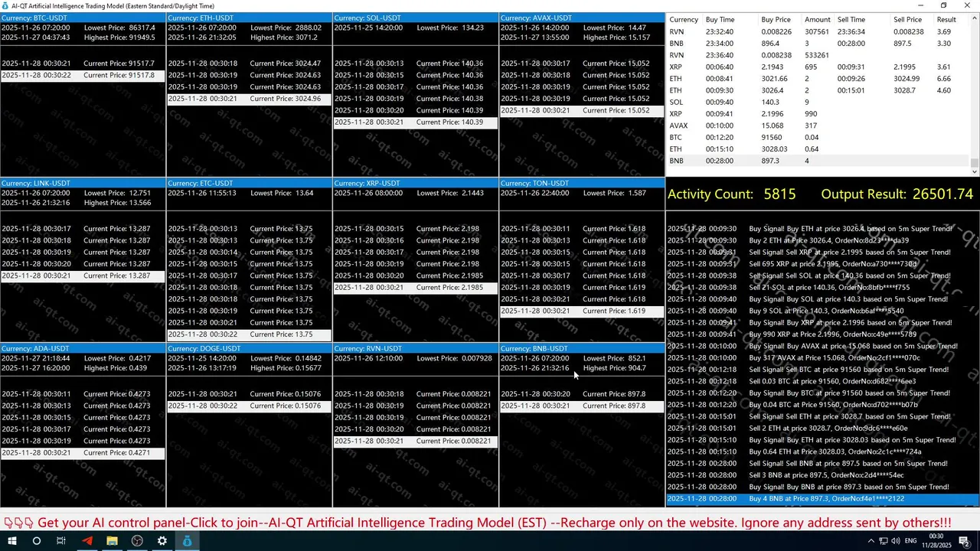Select the 'Buy 0.64 ETH at Price 3028.03' log entry
The image size is (980, 551).
point(823,452)
